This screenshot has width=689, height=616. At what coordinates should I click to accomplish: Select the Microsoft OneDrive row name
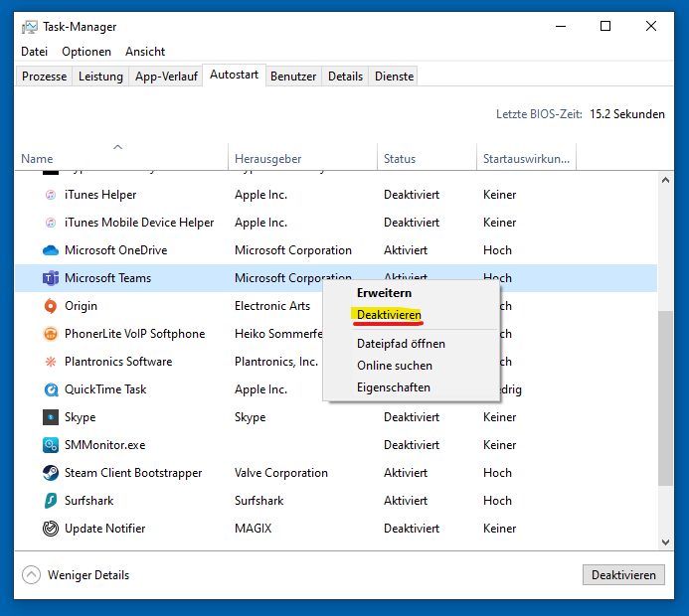click(116, 250)
